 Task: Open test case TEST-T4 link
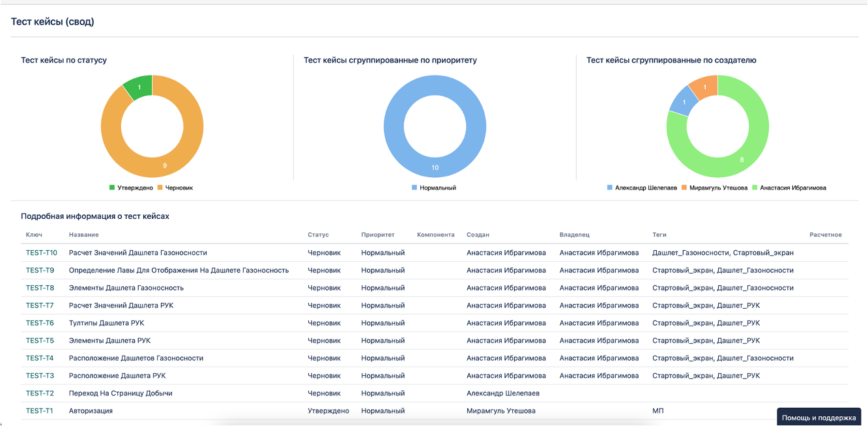[40, 358]
